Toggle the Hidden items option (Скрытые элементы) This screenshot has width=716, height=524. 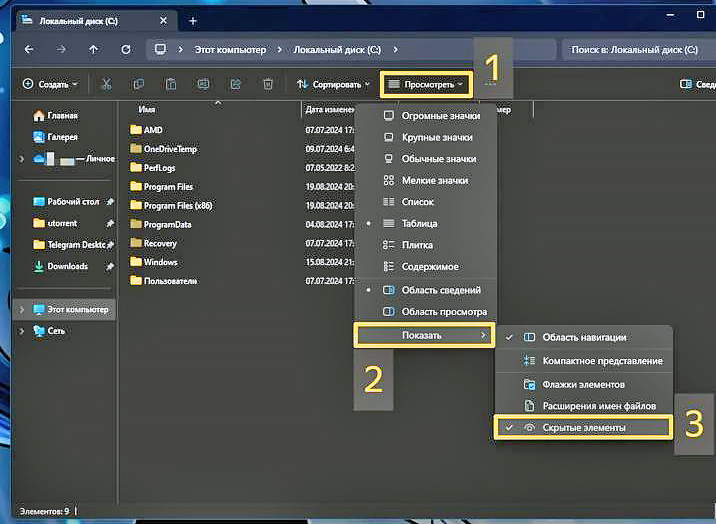click(x=584, y=427)
